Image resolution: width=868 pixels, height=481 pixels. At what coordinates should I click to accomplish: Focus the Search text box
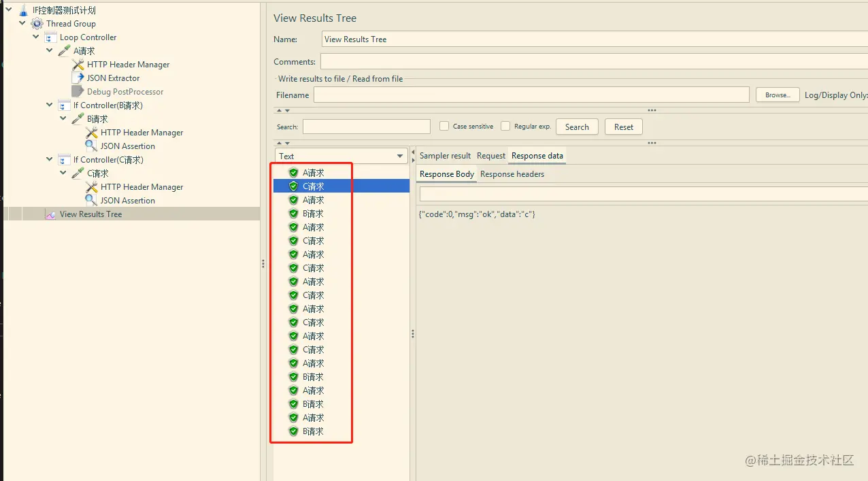point(367,127)
